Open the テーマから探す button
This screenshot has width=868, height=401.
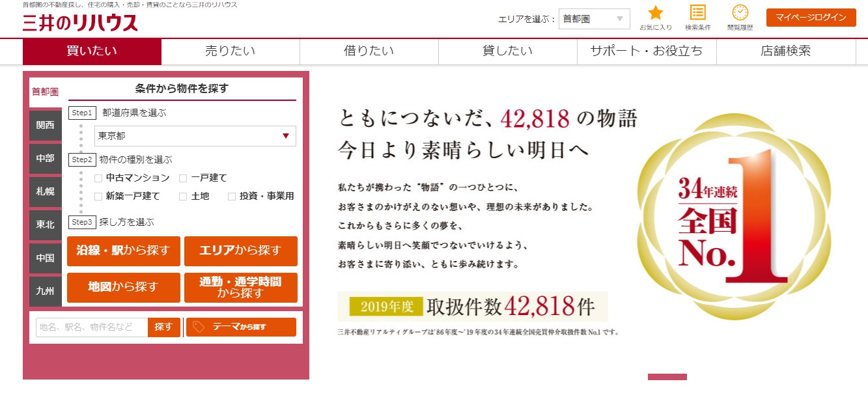pyautogui.click(x=241, y=327)
